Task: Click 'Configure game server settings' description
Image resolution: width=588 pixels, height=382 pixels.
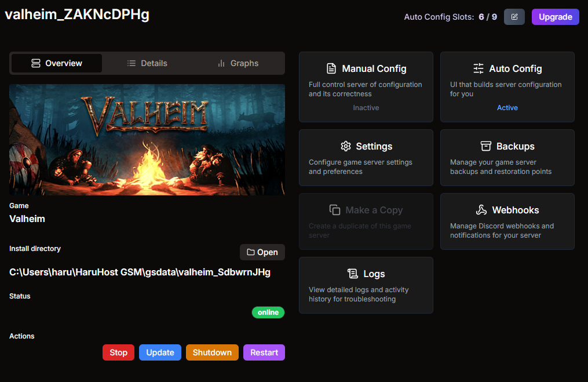Action: (360, 167)
